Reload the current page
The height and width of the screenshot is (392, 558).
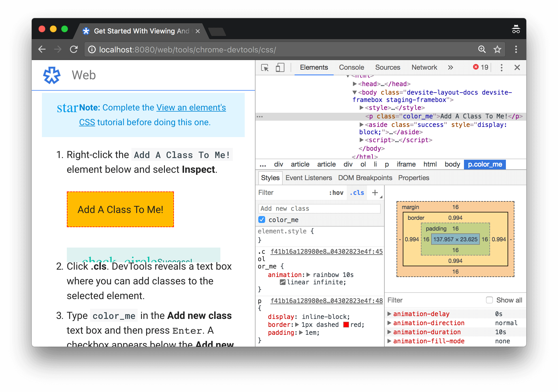coord(74,49)
